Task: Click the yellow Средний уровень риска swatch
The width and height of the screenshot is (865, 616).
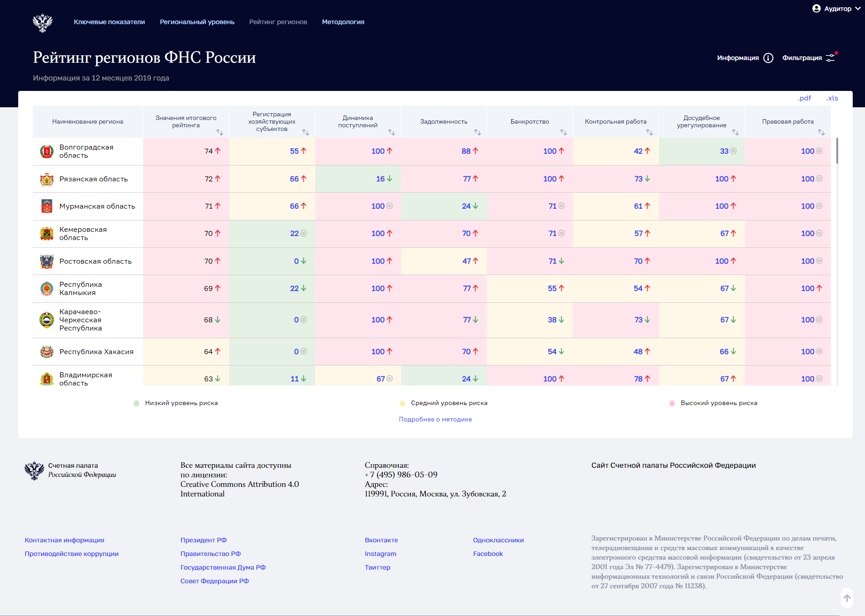Action: (402, 403)
